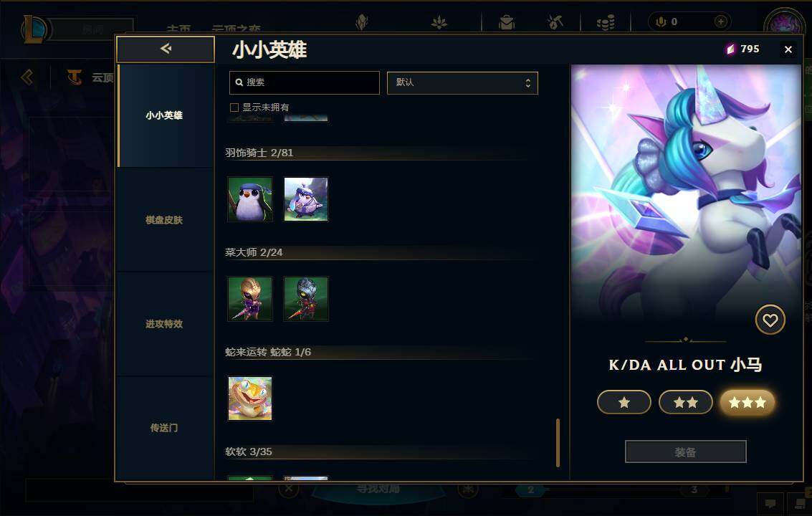Select the one-star tier toggle
Image resolution: width=812 pixels, height=516 pixels.
[624, 402]
